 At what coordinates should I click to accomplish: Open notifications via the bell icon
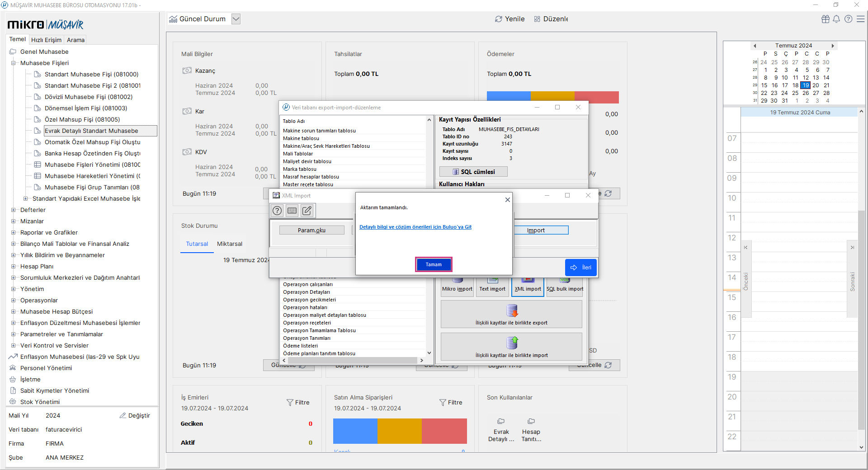pos(836,19)
